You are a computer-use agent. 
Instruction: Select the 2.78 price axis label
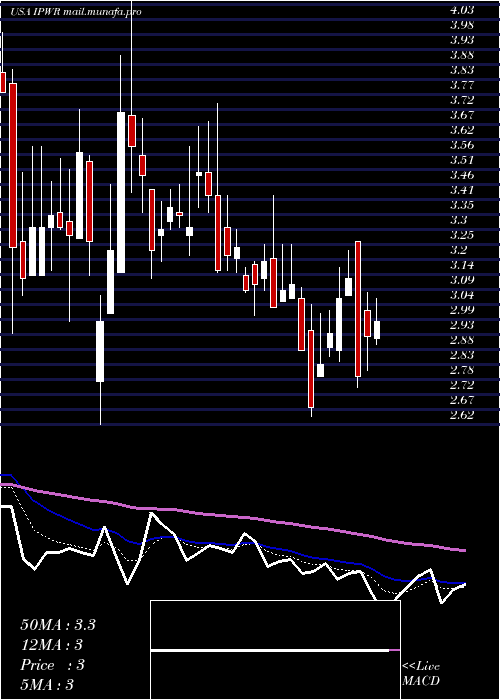pyautogui.click(x=462, y=369)
